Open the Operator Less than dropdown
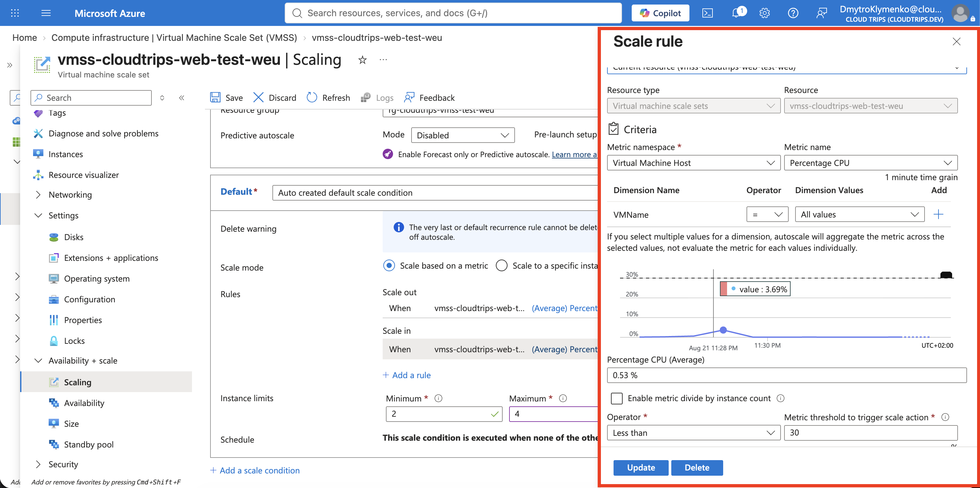Viewport: 980px width, 488px height. point(694,433)
